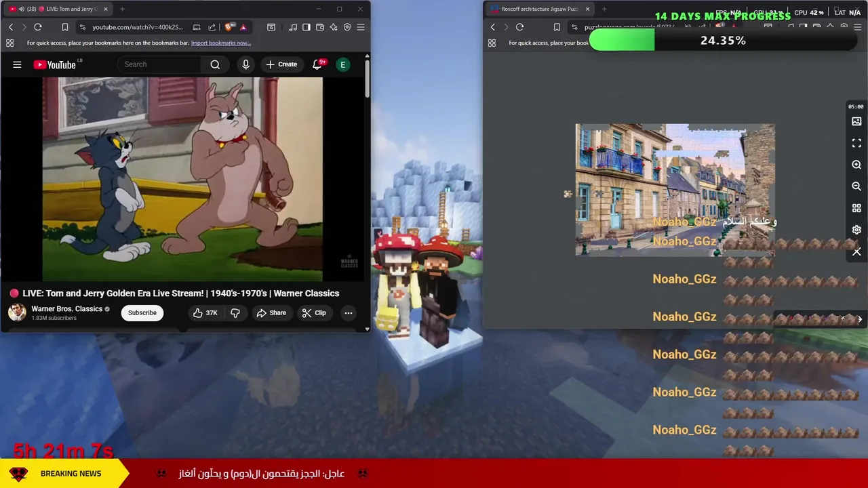Image resolution: width=868 pixels, height=488 pixels.
Task: Toggle the sidebar panel in YouTube window
Action: click(307, 27)
